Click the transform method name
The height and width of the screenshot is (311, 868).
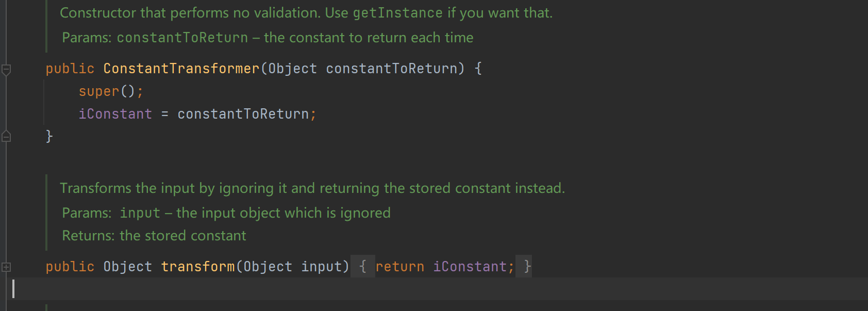198,267
